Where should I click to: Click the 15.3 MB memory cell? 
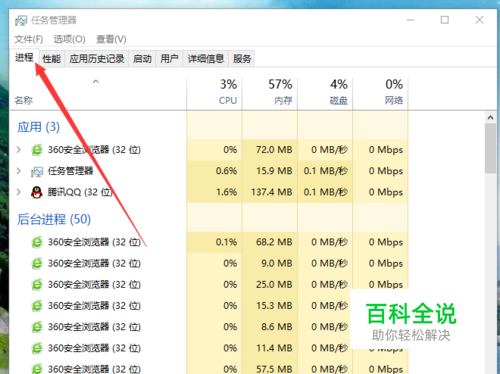(270, 306)
